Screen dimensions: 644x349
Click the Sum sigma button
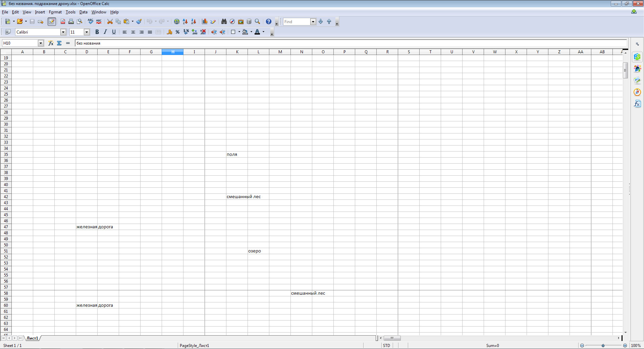click(x=59, y=43)
